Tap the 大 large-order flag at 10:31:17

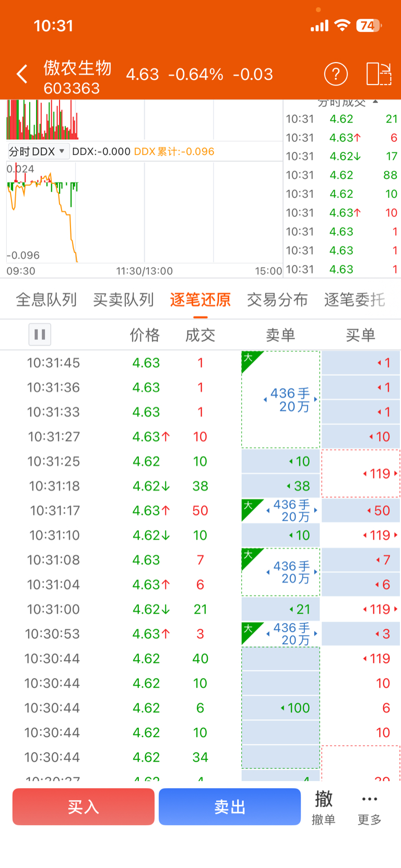point(252,509)
